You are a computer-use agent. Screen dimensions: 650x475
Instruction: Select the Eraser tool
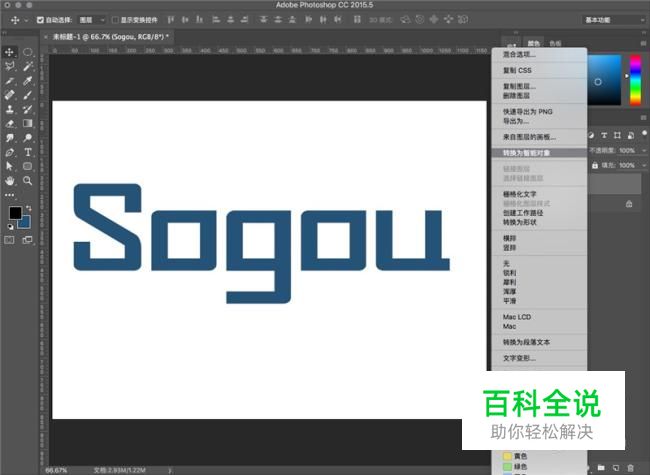point(9,124)
